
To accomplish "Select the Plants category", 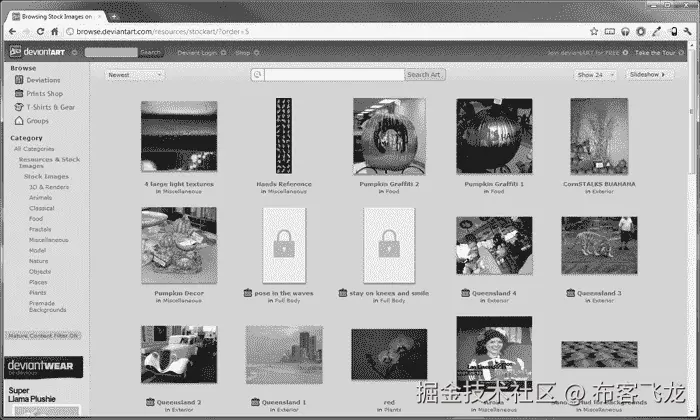I will [x=38, y=292].
